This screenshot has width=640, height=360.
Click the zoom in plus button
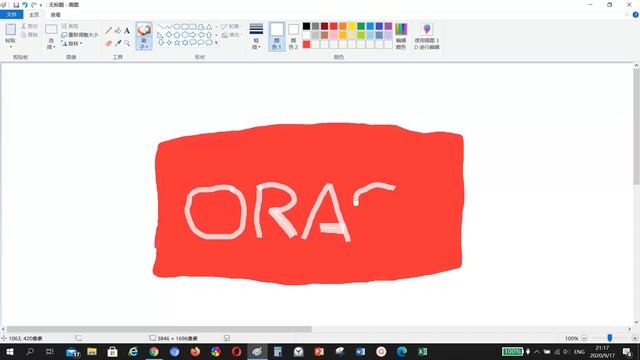pos(635,338)
